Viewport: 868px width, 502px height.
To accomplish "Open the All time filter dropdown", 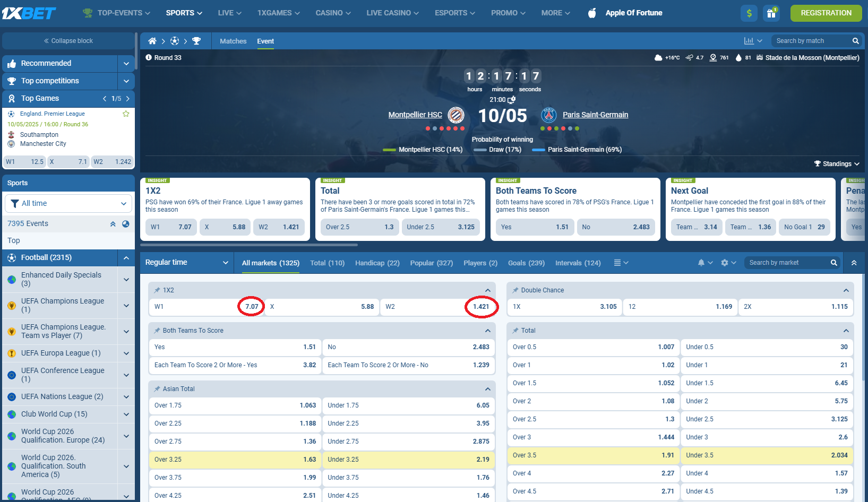I will click(68, 203).
